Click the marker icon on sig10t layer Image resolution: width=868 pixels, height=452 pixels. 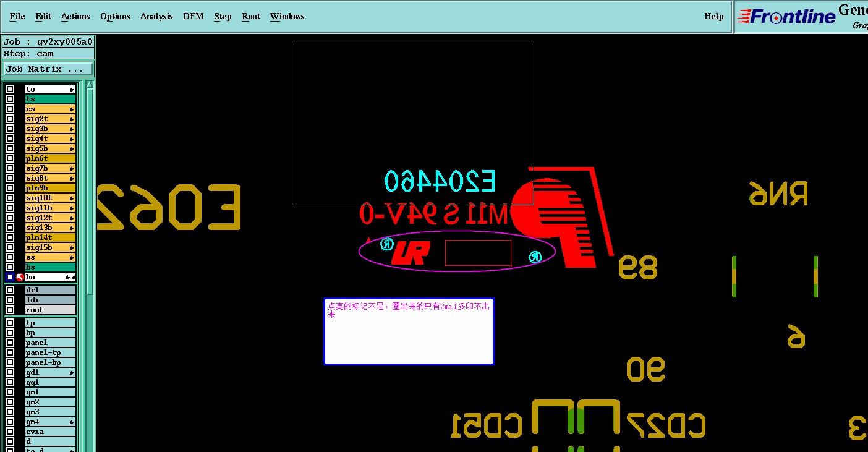point(72,198)
